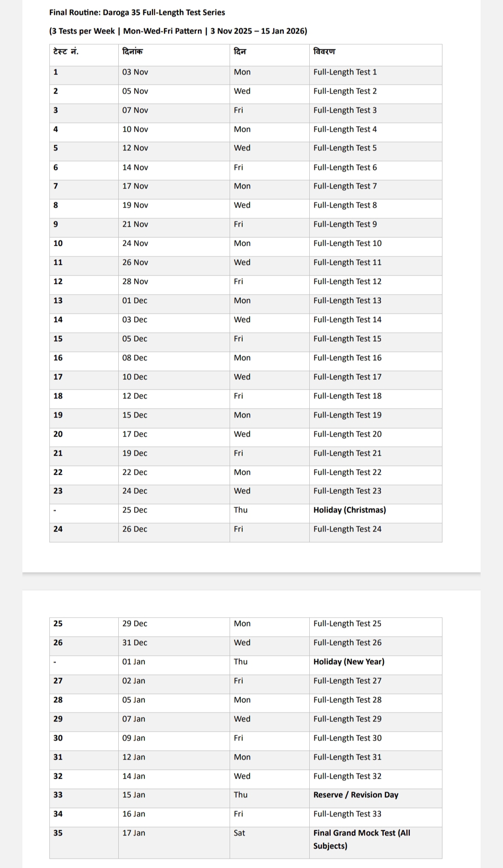Click the 'Reserve / Revision Day' cell

tap(356, 795)
